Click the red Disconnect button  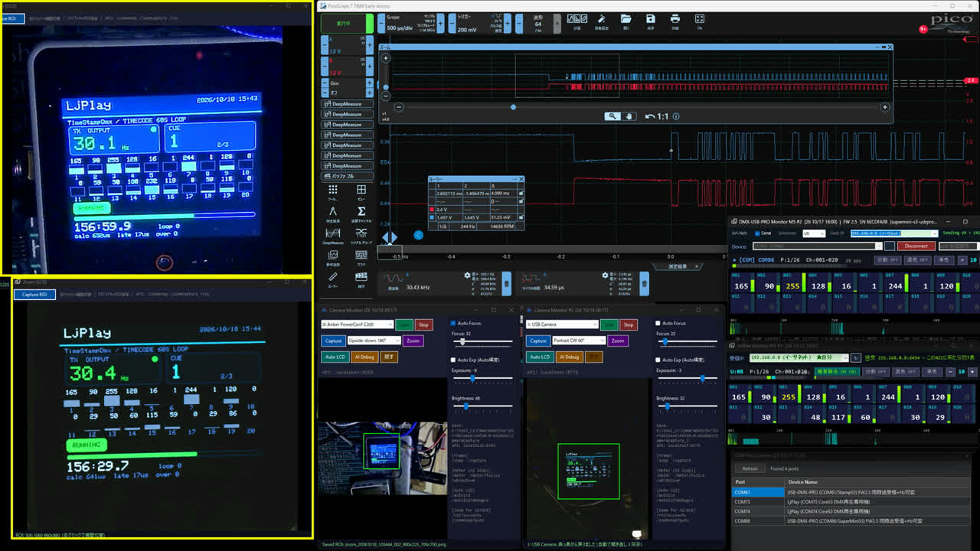(916, 246)
